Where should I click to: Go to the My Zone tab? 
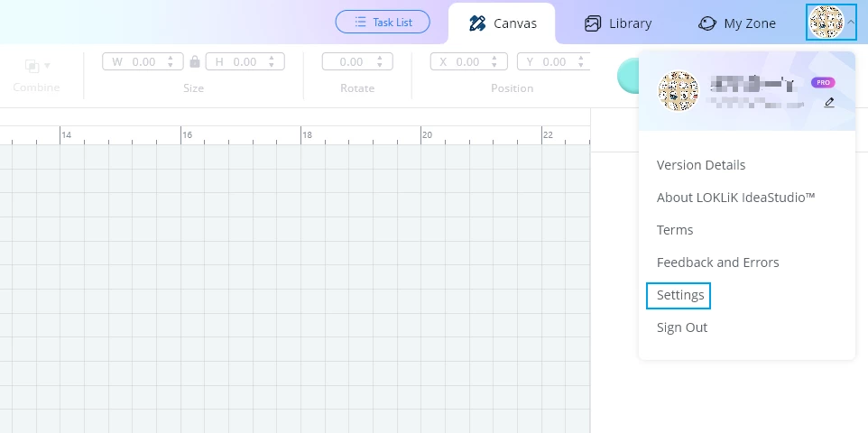(737, 23)
